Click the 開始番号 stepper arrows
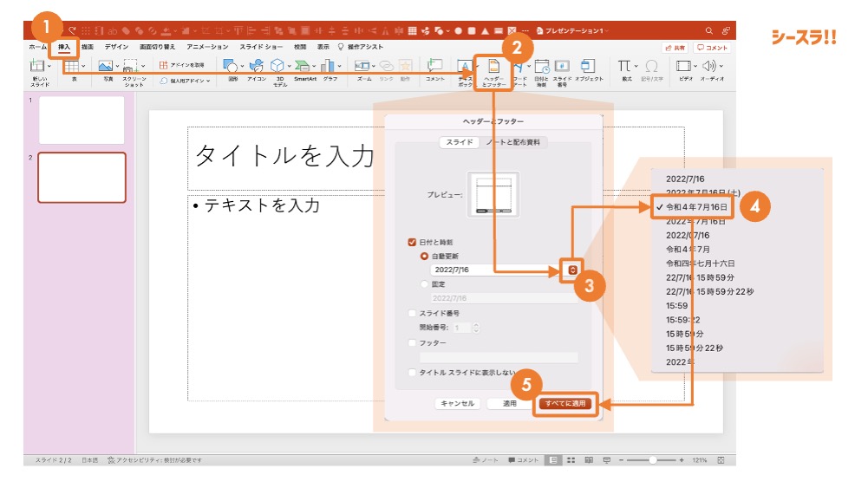The image size is (868, 488). tap(476, 328)
